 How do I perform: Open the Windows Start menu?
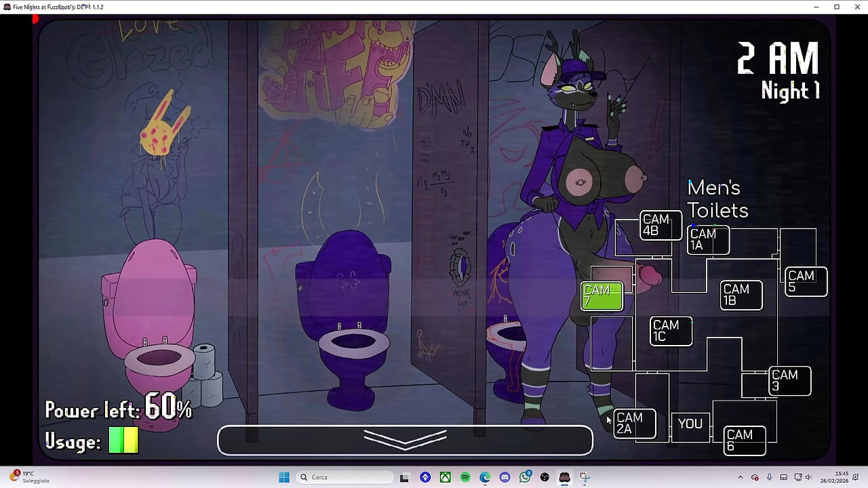click(284, 477)
